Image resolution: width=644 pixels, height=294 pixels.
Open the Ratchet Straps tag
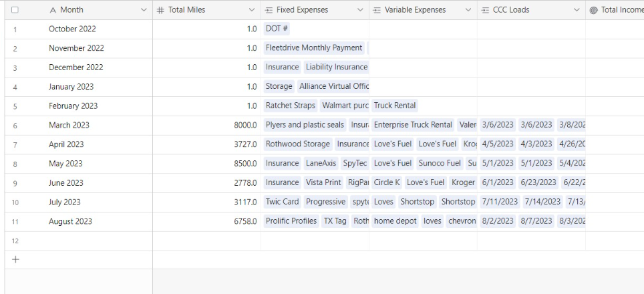pyautogui.click(x=291, y=106)
